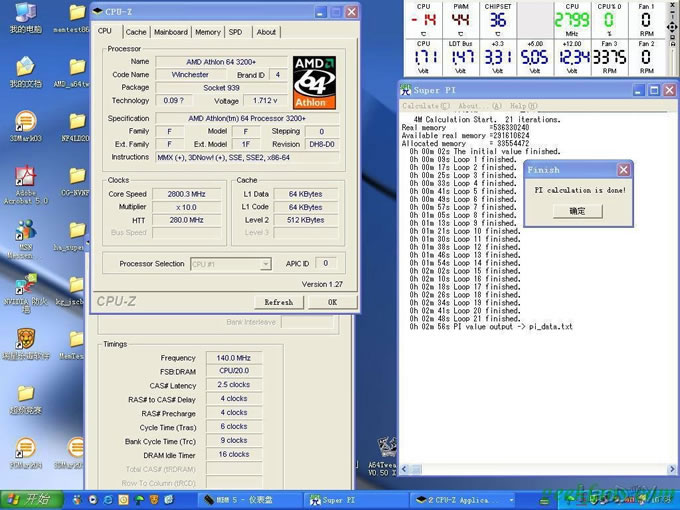This screenshot has width=680, height=510.
Task: Launch the PCMark04 desktop shortcut
Action: pos(24,450)
